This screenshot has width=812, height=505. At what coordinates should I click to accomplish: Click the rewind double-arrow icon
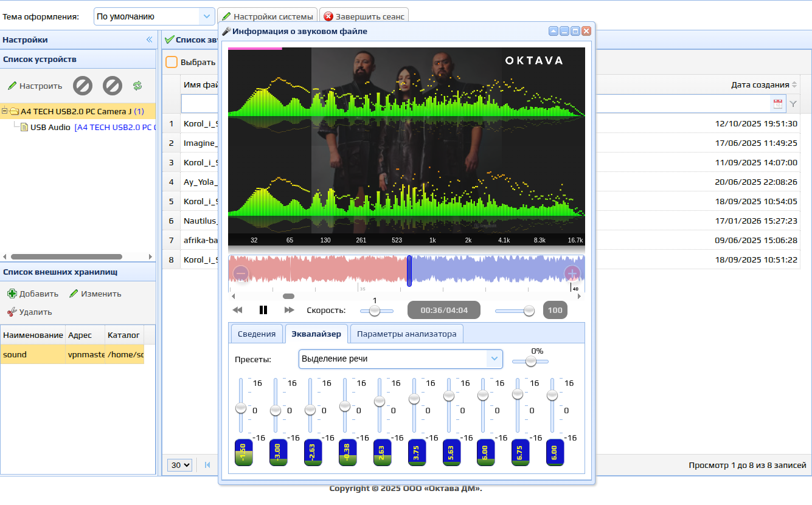point(238,310)
